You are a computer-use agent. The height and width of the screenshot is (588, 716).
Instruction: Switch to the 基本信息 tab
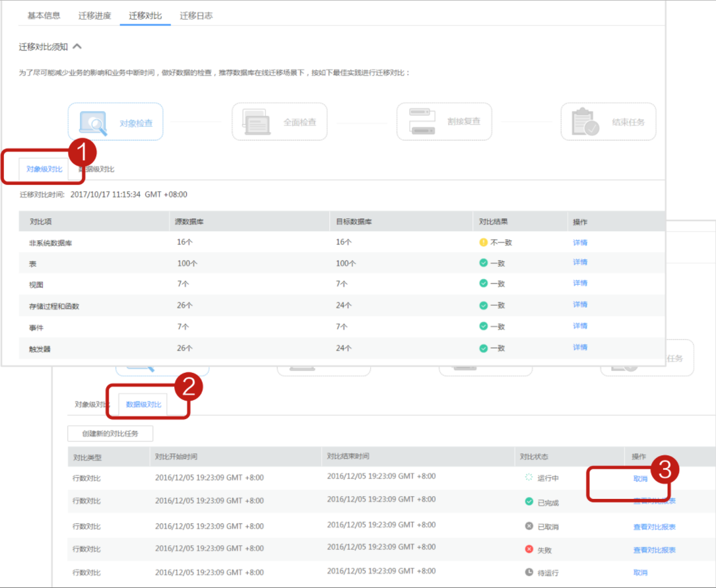tap(44, 15)
